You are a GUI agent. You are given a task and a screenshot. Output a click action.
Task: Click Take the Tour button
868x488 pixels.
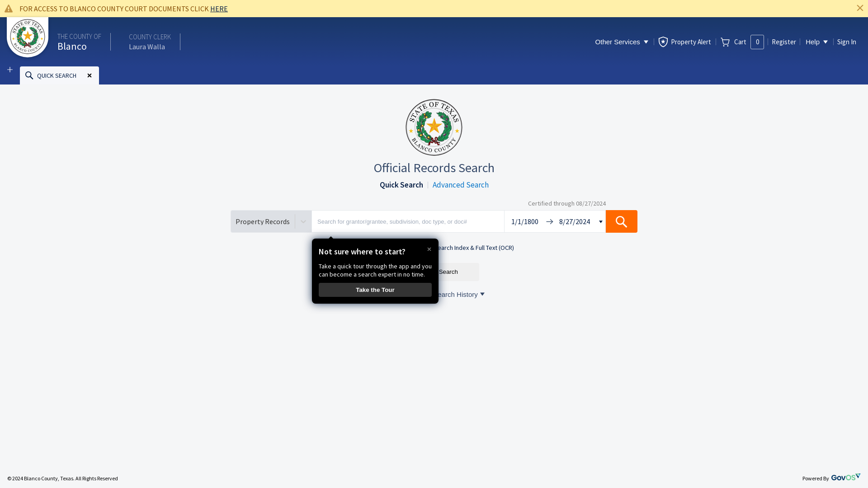click(375, 290)
